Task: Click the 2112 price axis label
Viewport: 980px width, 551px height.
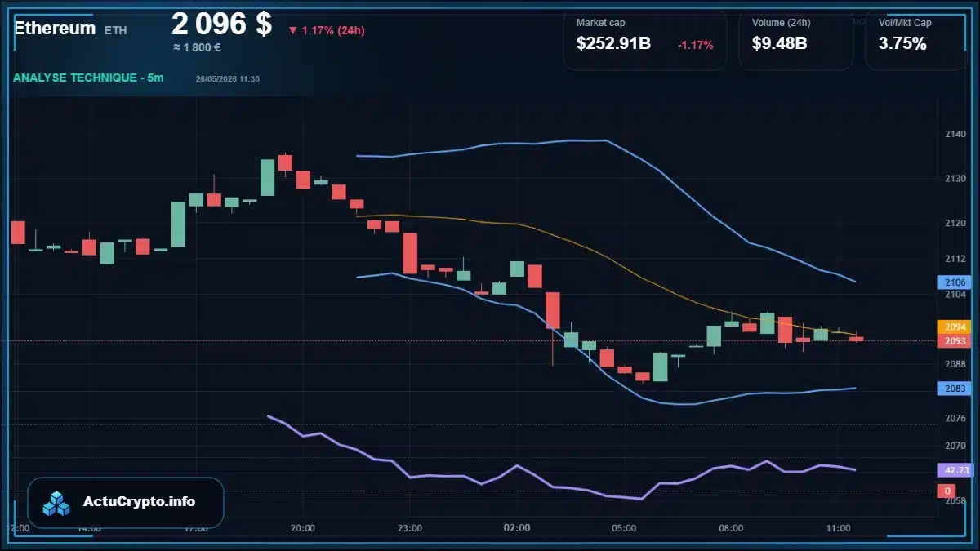Action: pyautogui.click(x=955, y=259)
